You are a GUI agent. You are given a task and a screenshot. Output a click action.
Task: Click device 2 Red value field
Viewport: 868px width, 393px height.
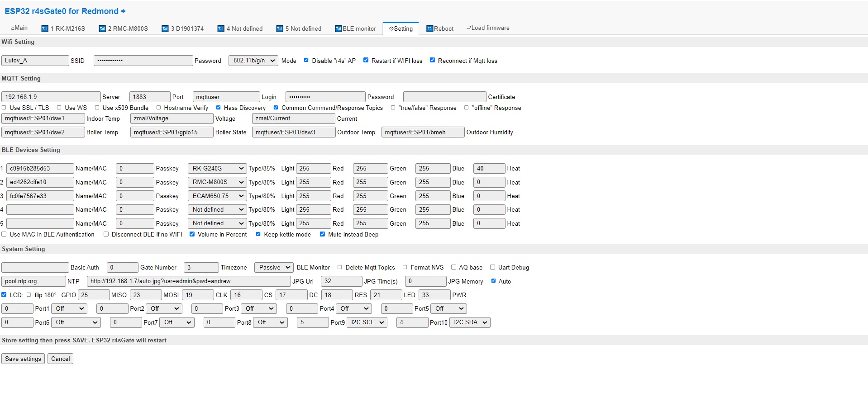tap(314, 182)
